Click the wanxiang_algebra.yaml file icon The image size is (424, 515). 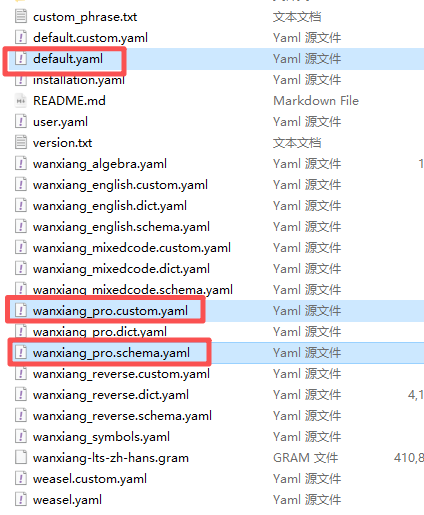pyautogui.click(x=21, y=163)
